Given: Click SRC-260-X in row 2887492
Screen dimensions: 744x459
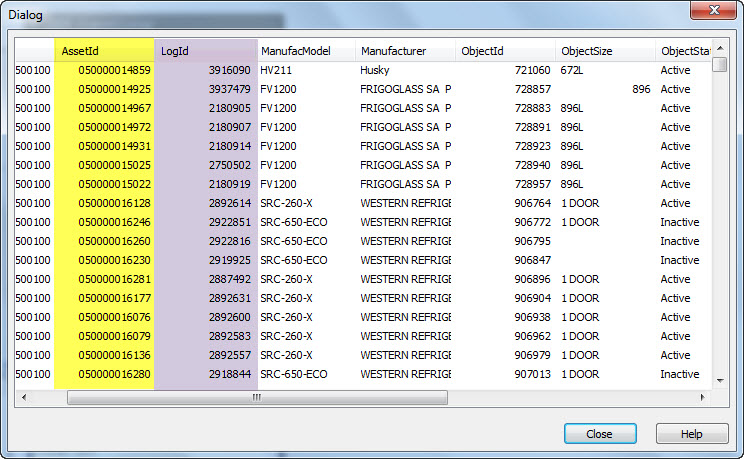Looking at the screenshot, I should (x=286, y=279).
